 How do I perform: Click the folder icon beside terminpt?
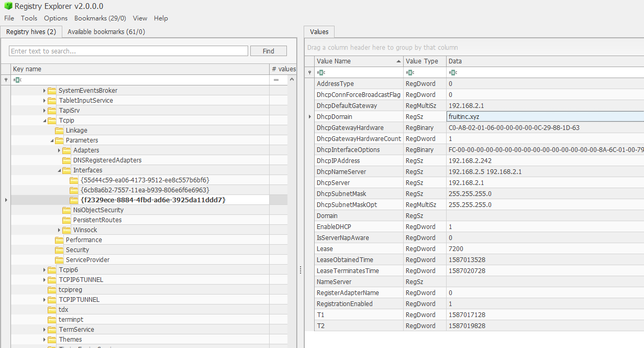[52, 320]
